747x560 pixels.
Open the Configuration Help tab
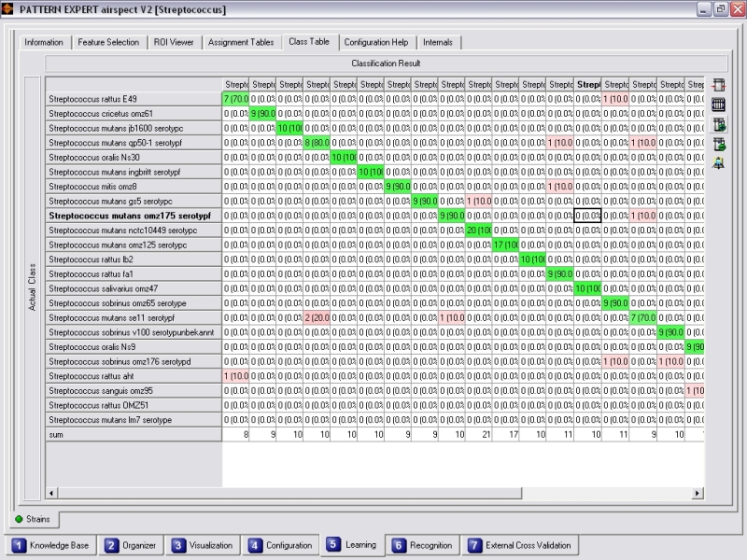[x=375, y=42]
